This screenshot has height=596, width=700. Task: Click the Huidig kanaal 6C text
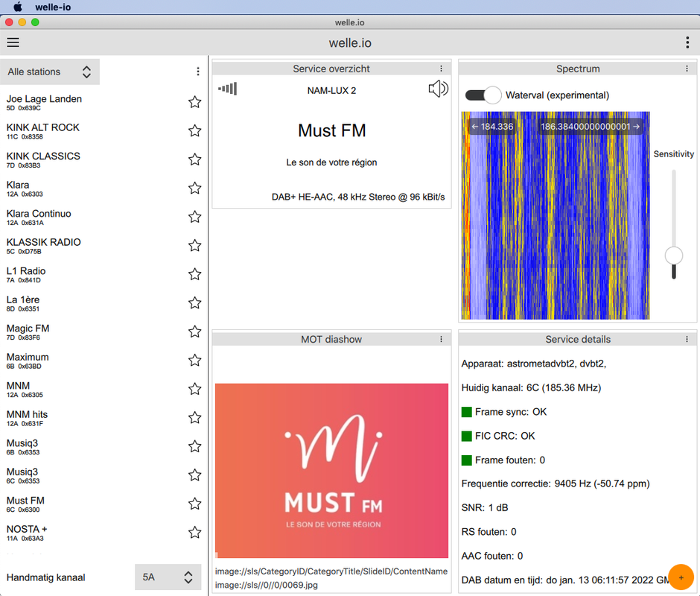pos(531,387)
